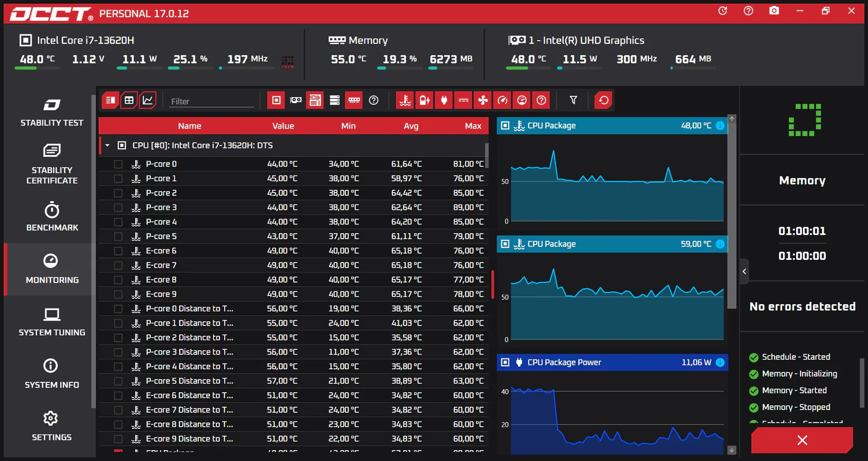
Task: Open the System Tuning section
Action: [52, 322]
